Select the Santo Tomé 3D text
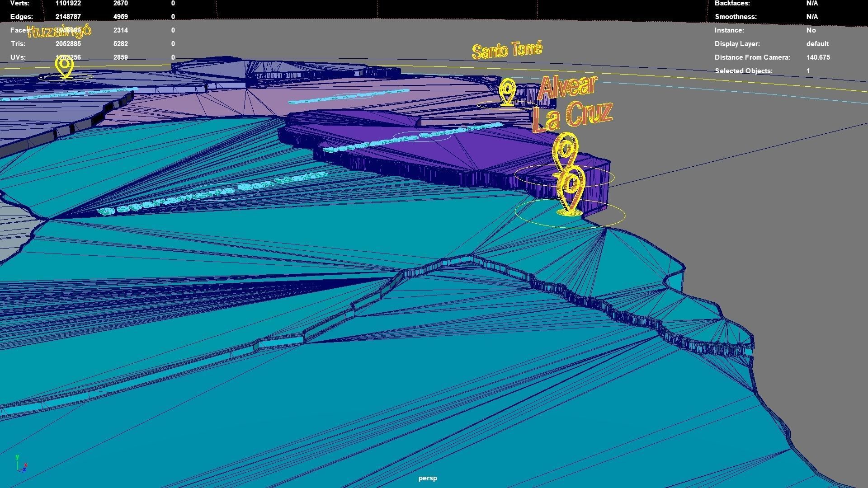The image size is (868, 488). click(507, 50)
